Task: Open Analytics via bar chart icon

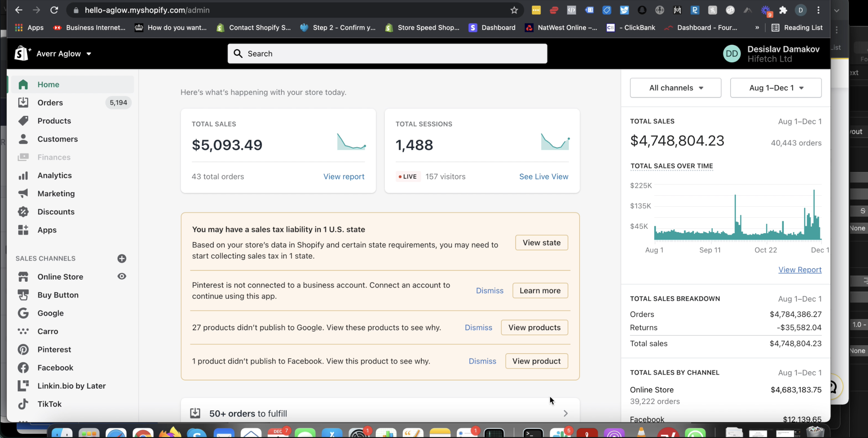Action: click(23, 176)
